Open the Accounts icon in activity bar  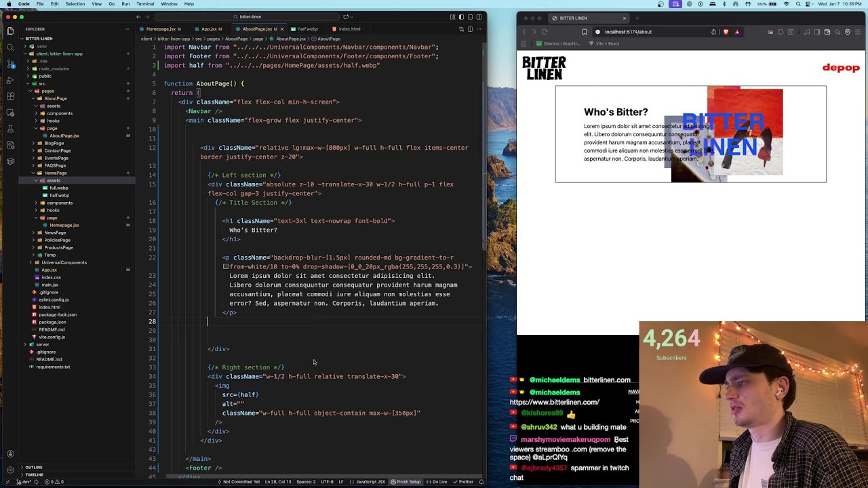coord(10,454)
